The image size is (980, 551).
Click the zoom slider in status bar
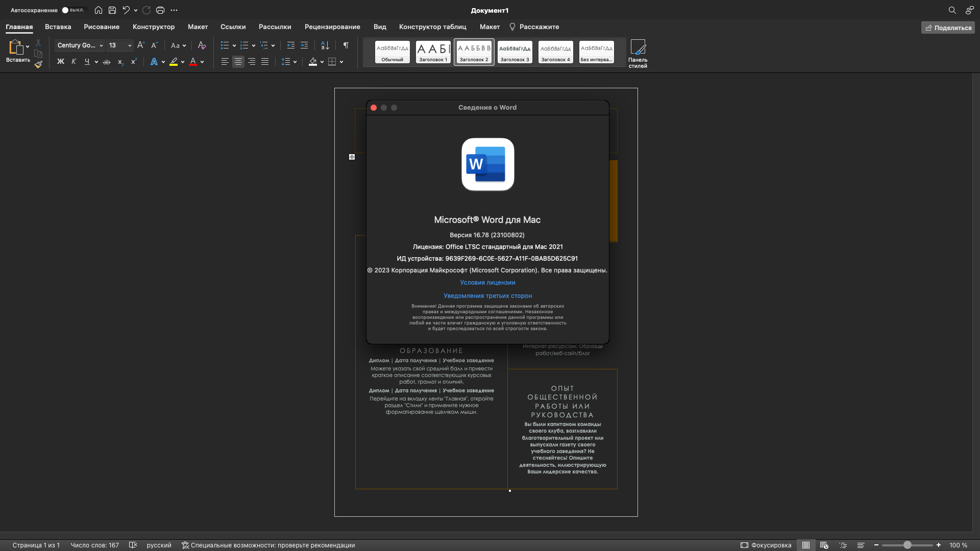pos(907,545)
